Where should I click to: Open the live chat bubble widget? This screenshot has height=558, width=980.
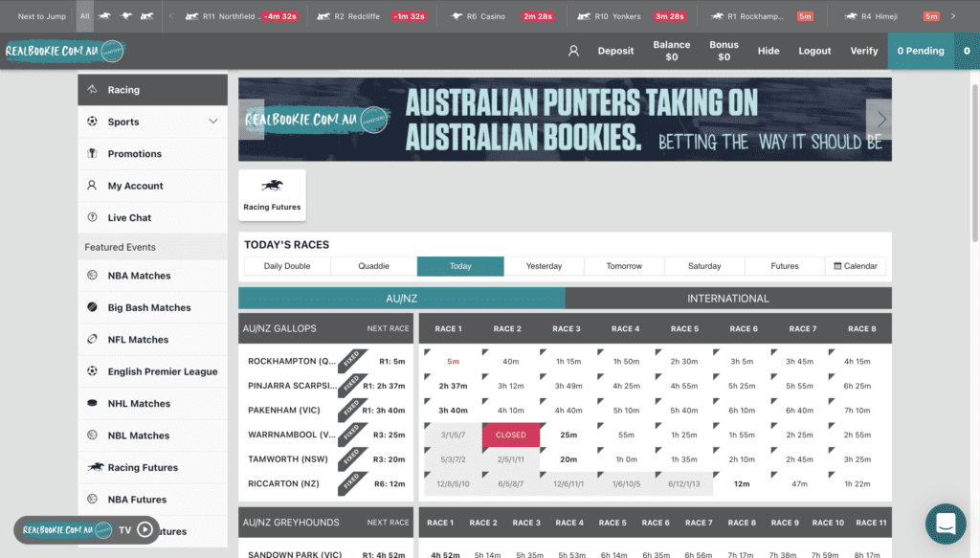tap(946, 524)
